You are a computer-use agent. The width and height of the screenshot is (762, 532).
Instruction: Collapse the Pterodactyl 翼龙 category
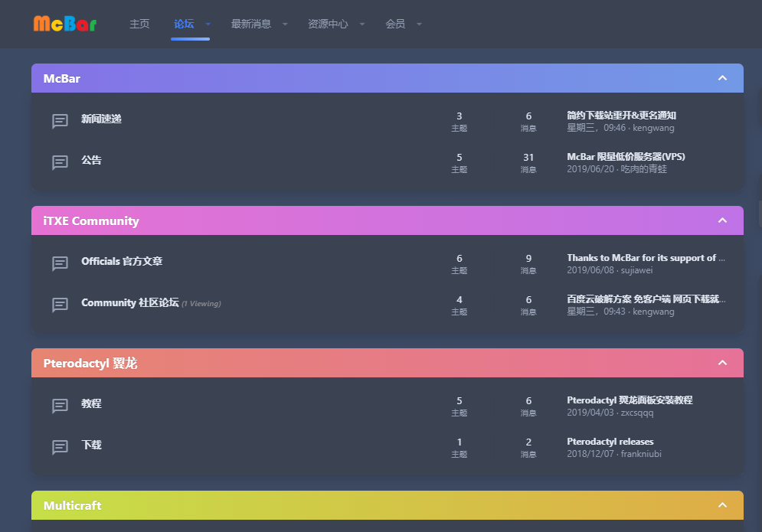pos(723,363)
